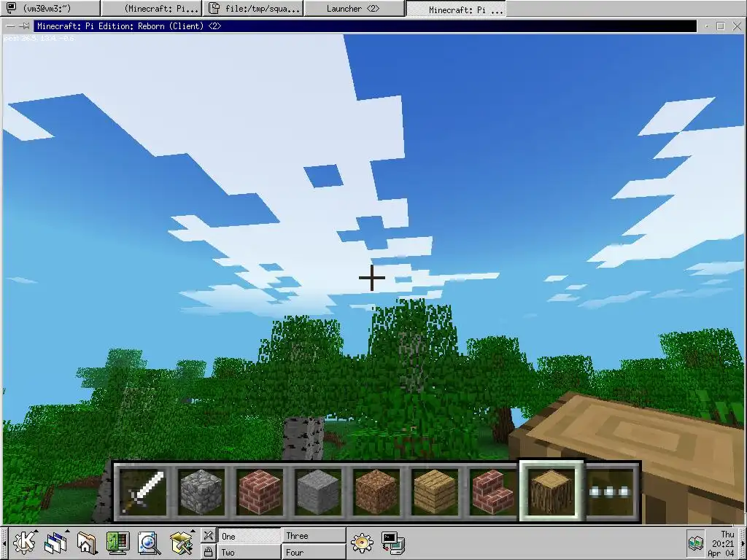Click the pin icon in Minecraft title bar

(24, 26)
